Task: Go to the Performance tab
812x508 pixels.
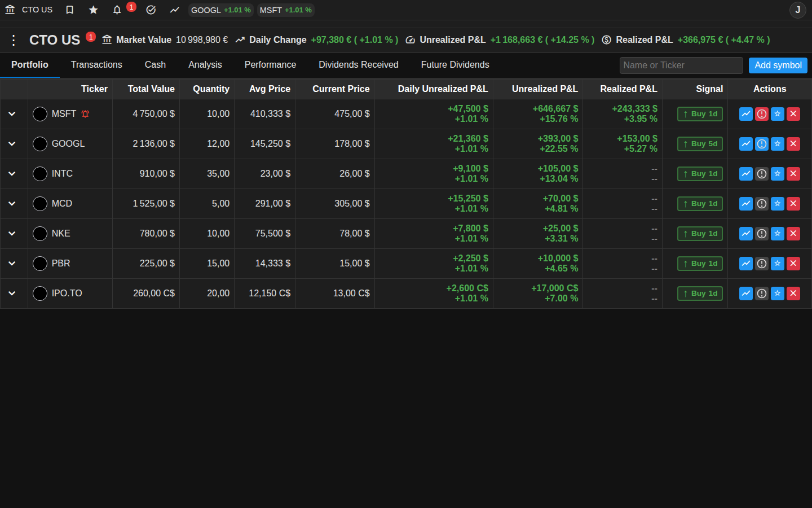Action: (x=270, y=65)
